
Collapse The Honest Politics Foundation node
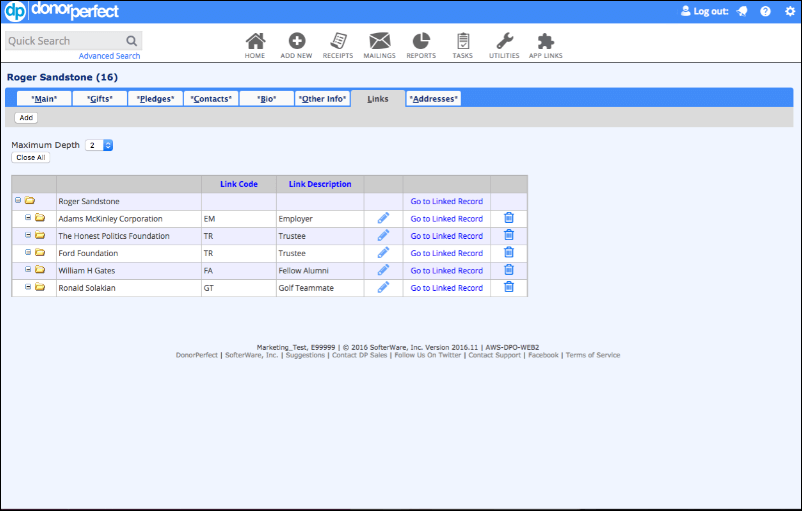click(28, 235)
